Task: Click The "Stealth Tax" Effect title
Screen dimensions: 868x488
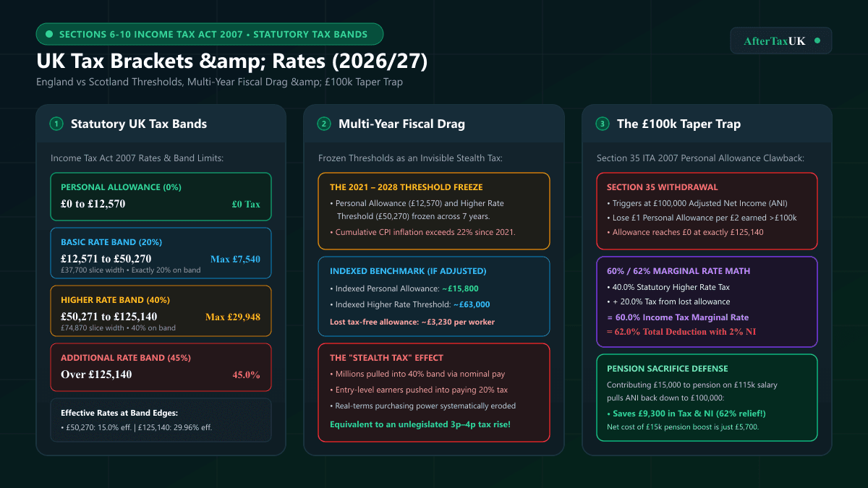Action: tap(386, 357)
